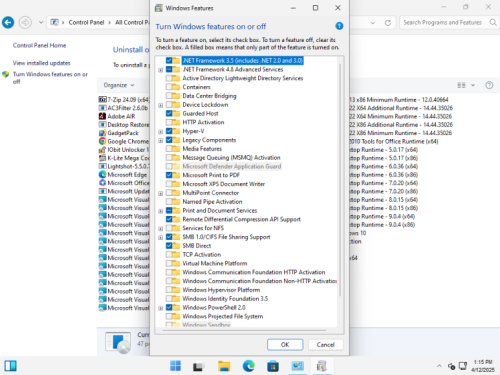
Task: Click the Windows Features taskbar icon
Action: tap(322, 366)
